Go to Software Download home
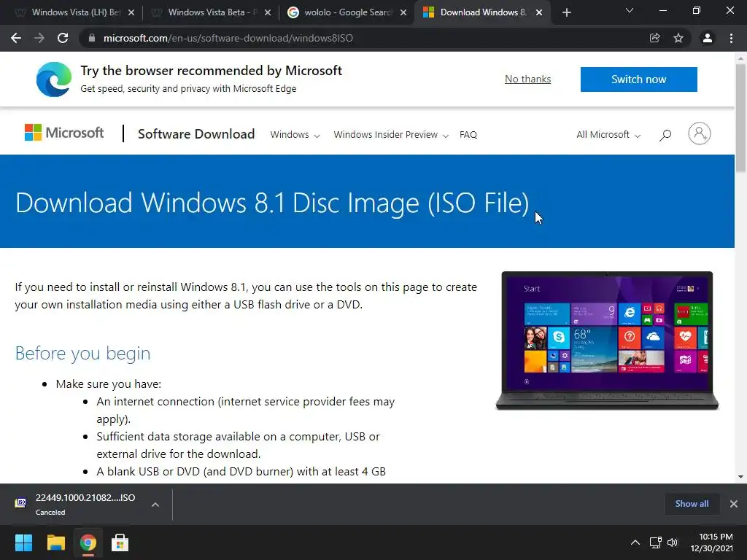This screenshot has height=560, width=747. click(x=196, y=134)
